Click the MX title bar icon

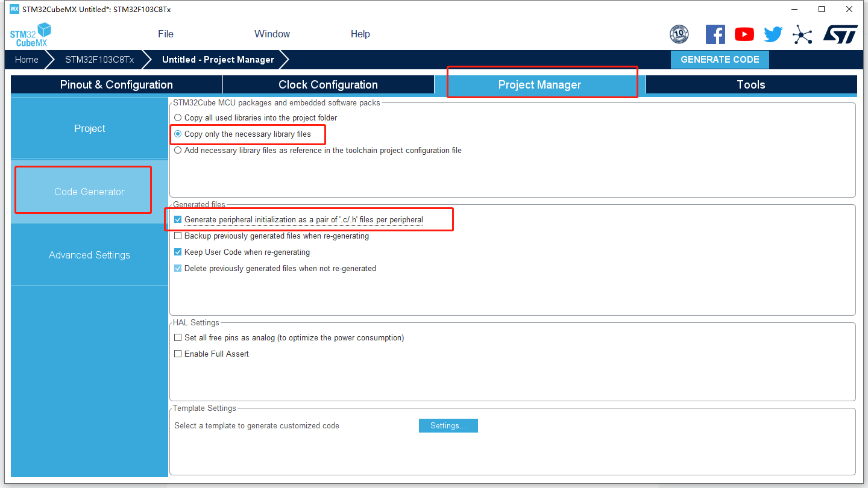click(x=14, y=9)
